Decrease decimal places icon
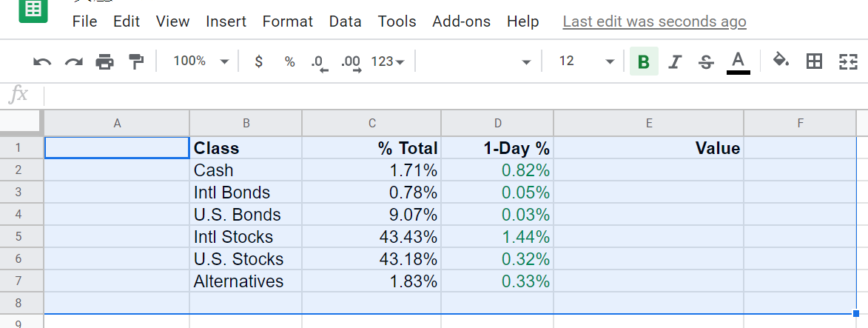Image resolution: width=868 pixels, height=328 pixels. (x=320, y=62)
